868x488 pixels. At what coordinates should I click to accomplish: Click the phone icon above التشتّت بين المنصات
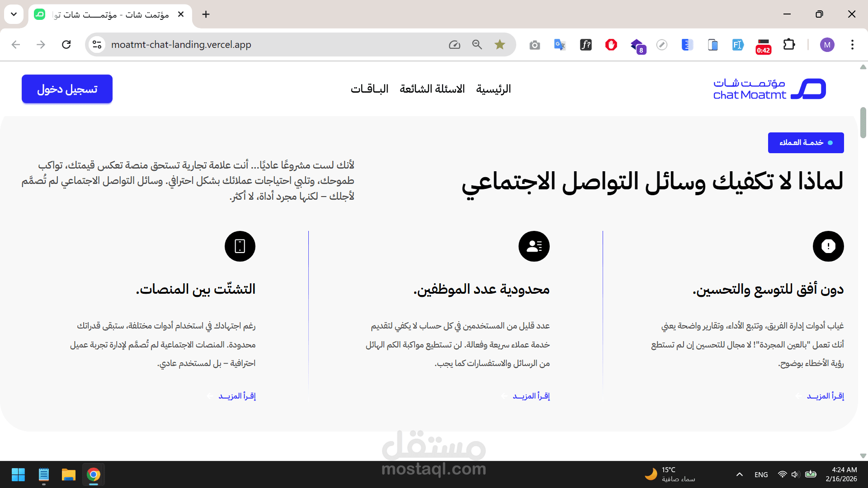tap(240, 246)
